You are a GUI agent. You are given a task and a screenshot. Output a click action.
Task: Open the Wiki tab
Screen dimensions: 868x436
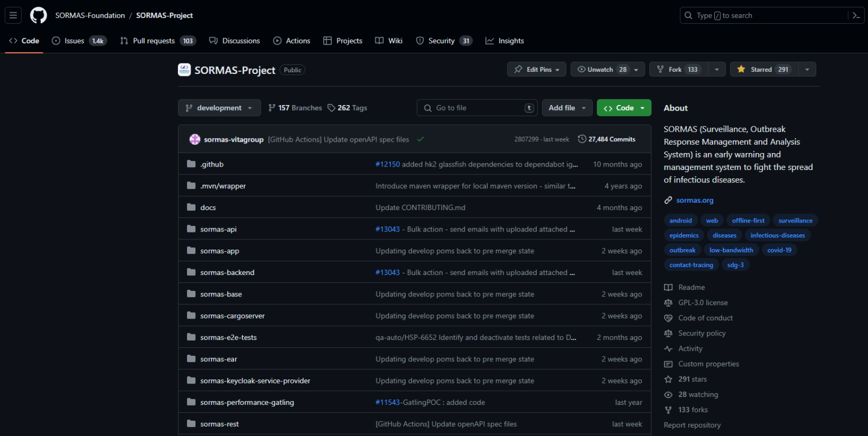389,41
